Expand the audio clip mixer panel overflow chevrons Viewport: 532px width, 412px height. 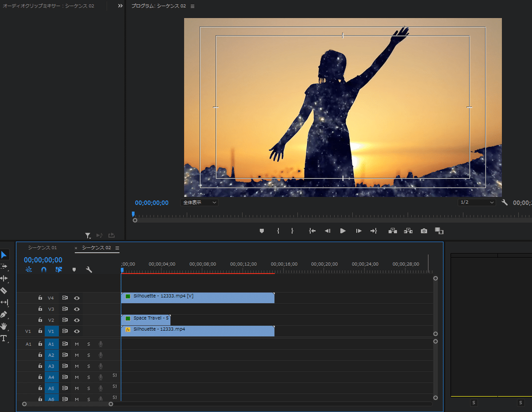tap(120, 6)
